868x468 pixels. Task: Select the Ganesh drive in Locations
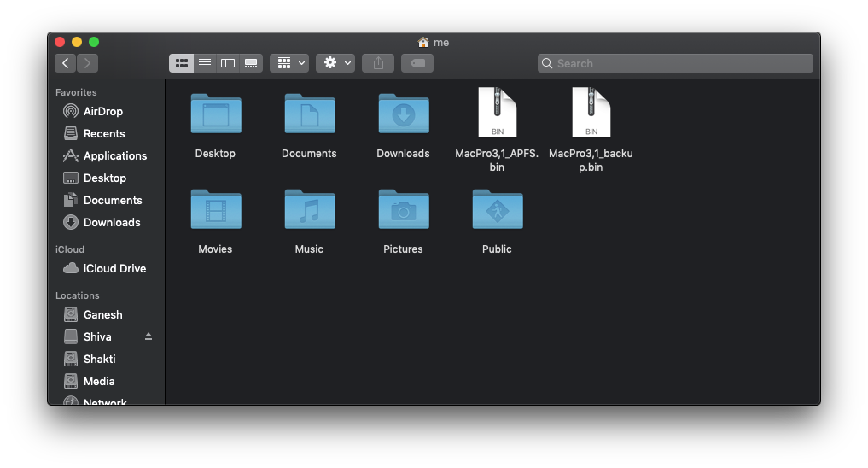coord(107,314)
